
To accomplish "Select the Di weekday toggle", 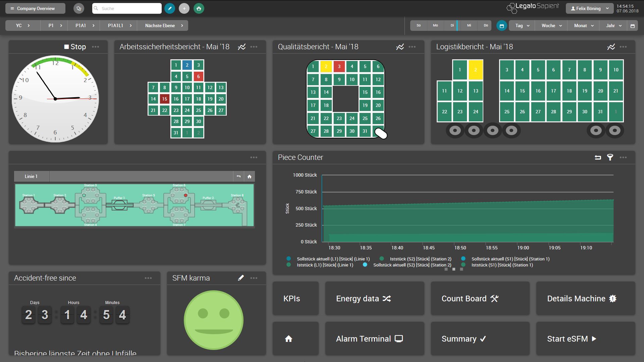I will pos(452,25).
